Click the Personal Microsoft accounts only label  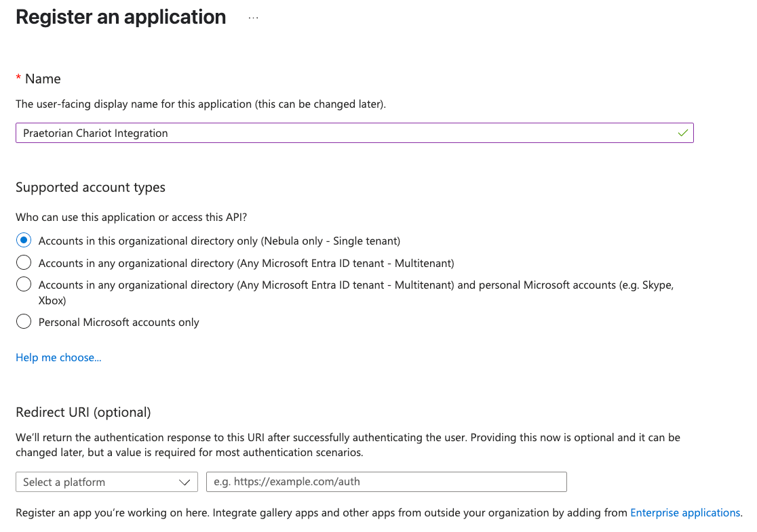(119, 322)
